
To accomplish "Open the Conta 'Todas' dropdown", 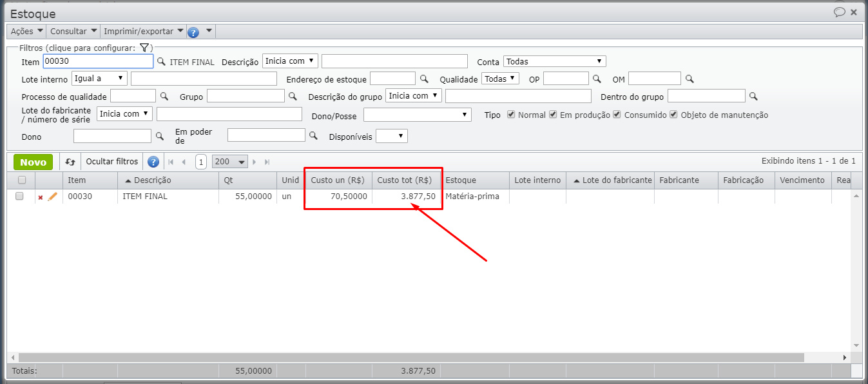I will pos(555,61).
